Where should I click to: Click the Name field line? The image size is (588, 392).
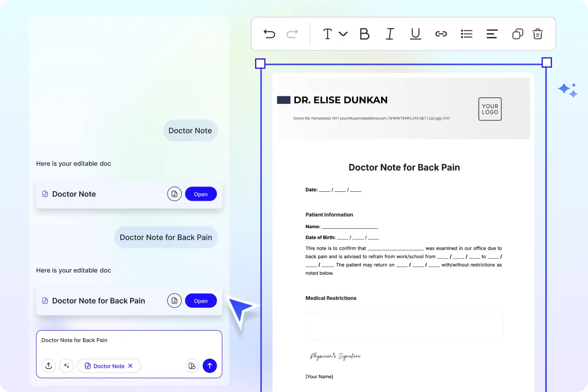[x=342, y=226]
